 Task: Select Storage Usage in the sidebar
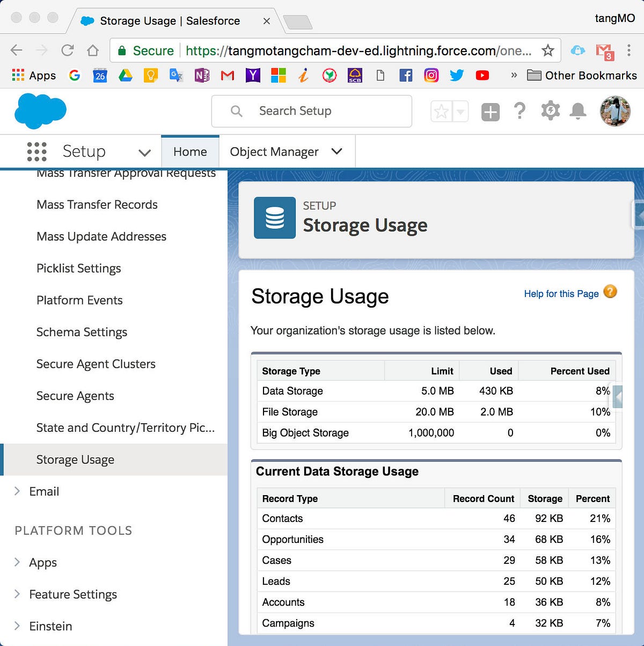[75, 460]
